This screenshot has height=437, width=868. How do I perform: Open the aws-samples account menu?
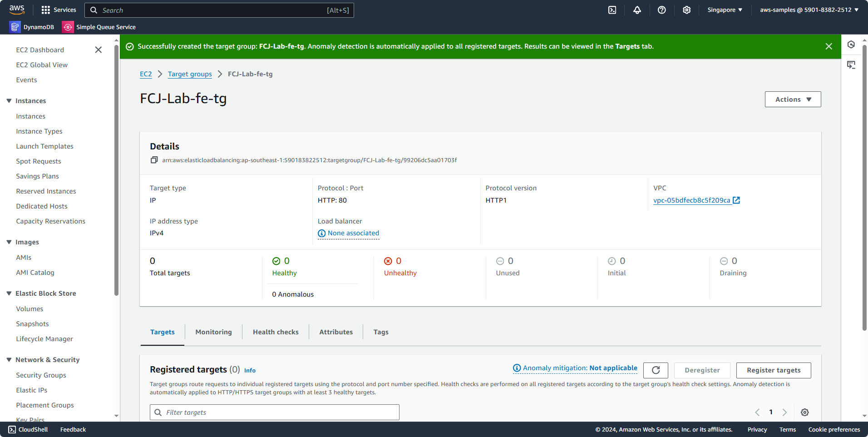(809, 10)
